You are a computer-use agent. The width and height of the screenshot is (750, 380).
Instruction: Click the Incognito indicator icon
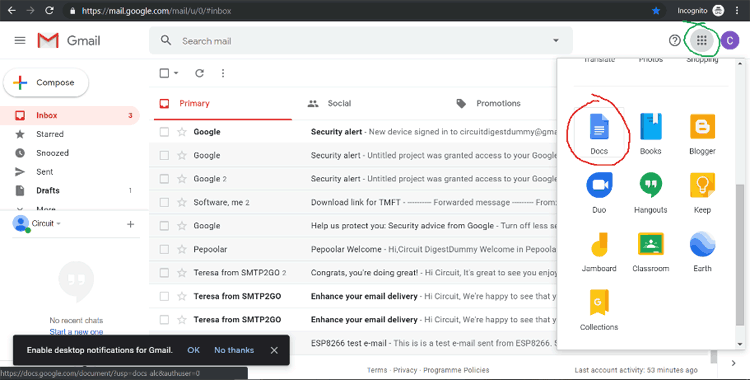718,11
